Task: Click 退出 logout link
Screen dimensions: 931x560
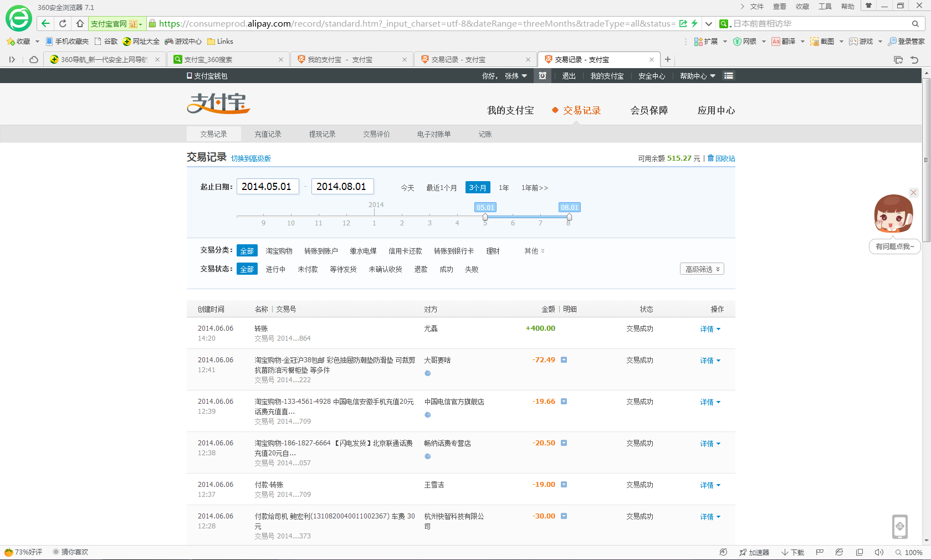Action: pyautogui.click(x=569, y=76)
